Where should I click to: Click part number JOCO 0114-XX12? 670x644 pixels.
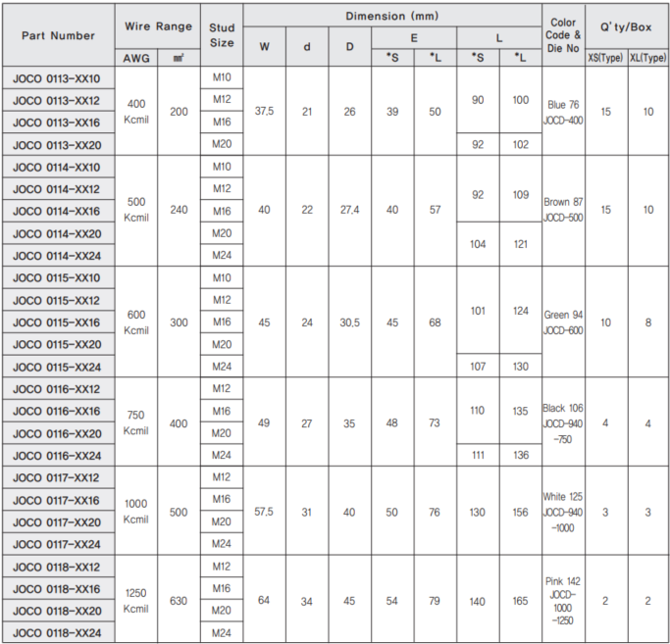(59, 189)
